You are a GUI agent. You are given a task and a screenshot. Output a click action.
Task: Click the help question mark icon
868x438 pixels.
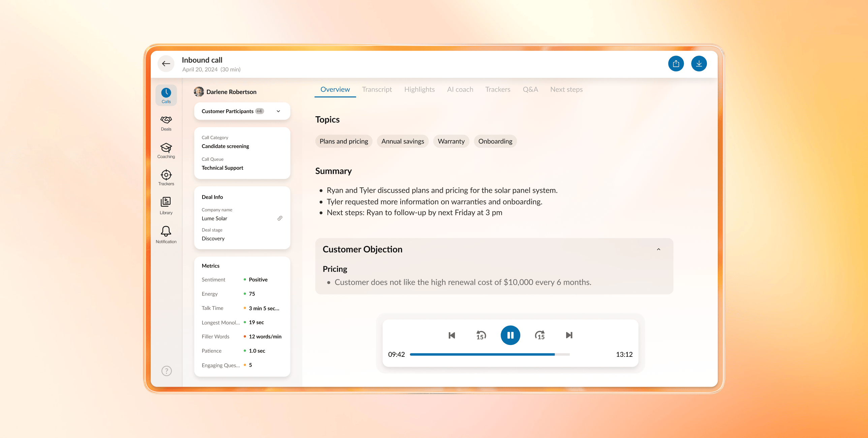(166, 371)
